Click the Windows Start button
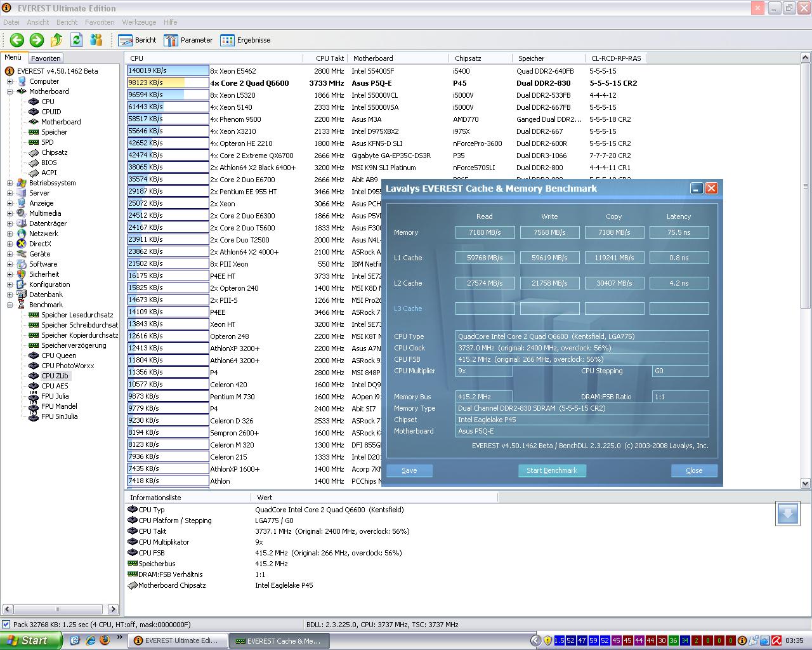812x650 pixels. click(x=31, y=640)
